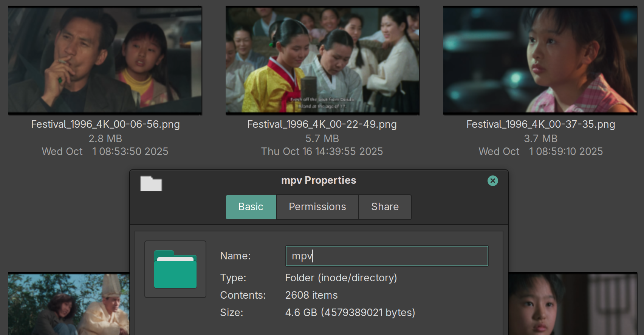
Task: Select the bottom-right thumbnail of girl
Action: click(x=573, y=304)
